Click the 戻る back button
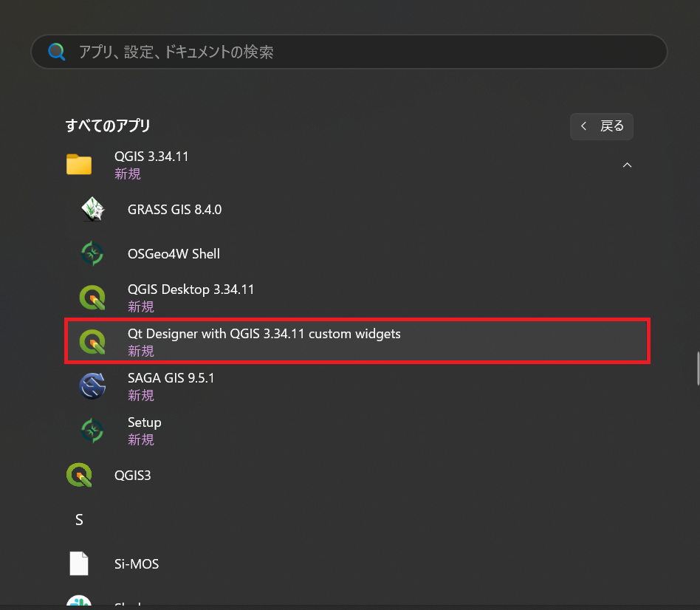700x610 pixels. click(x=601, y=126)
